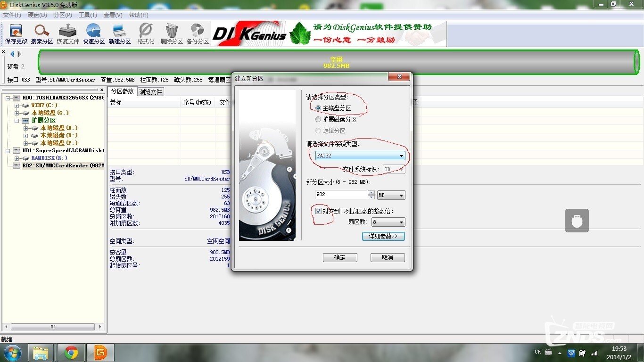The width and height of the screenshot is (644, 362).
Task: Click the 恢复文件 (Recover Files) toolbar icon
Action: coord(68,34)
